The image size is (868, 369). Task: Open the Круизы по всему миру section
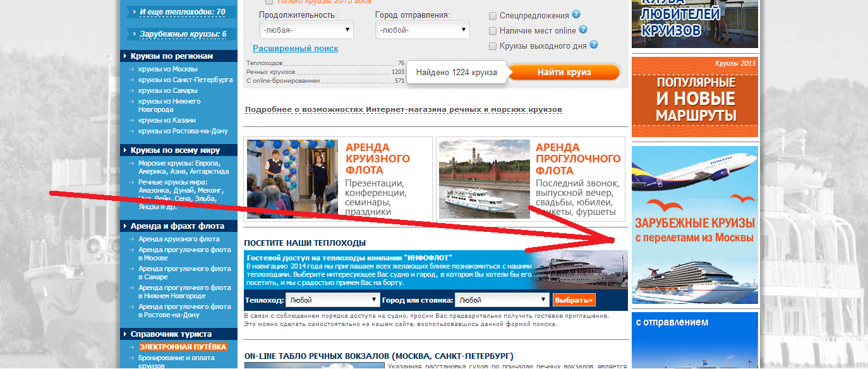[x=178, y=150]
